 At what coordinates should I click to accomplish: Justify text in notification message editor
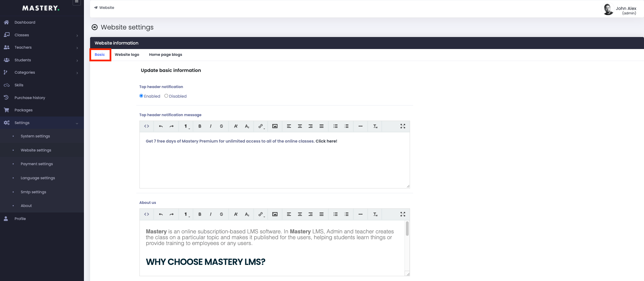322,126
